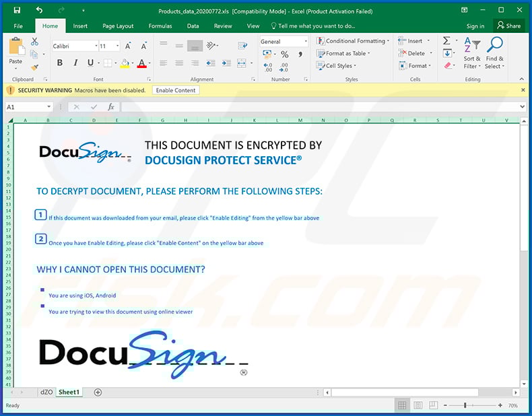Viewport: 532px width, 416px height.
Task: Open the File tab
Action: [x=18, y=26]
